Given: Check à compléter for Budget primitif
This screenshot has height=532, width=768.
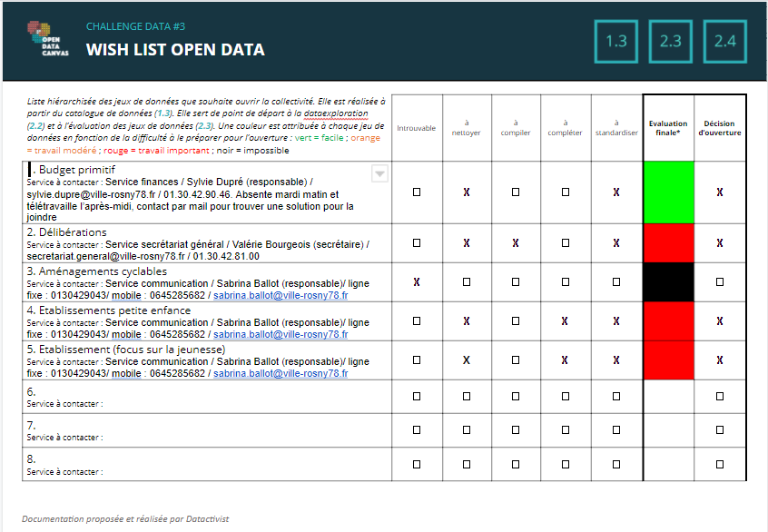Looking at the screenshot, I should coord(566,192).
